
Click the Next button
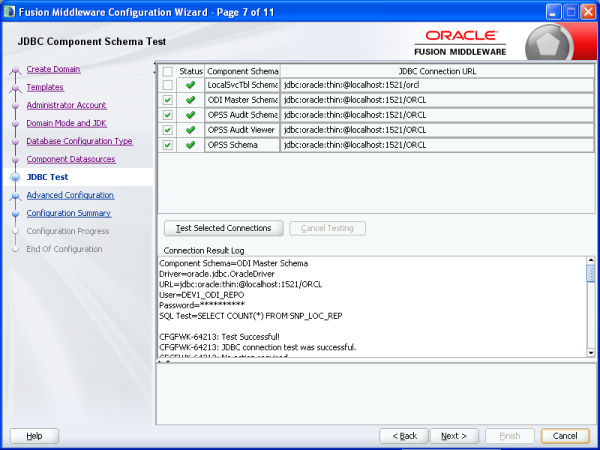[x=454, y=436]
